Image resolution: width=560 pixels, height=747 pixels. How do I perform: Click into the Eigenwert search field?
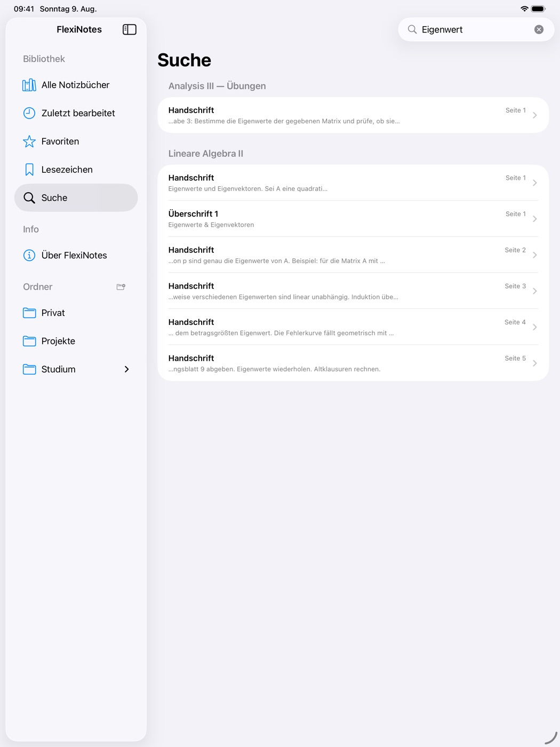pyautogui.click(x=476, y=29)
